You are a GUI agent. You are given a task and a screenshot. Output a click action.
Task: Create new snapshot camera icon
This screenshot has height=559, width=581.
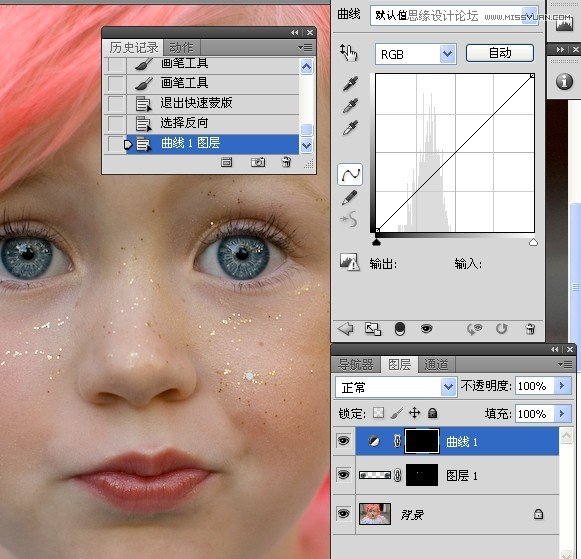click(258, 162)
